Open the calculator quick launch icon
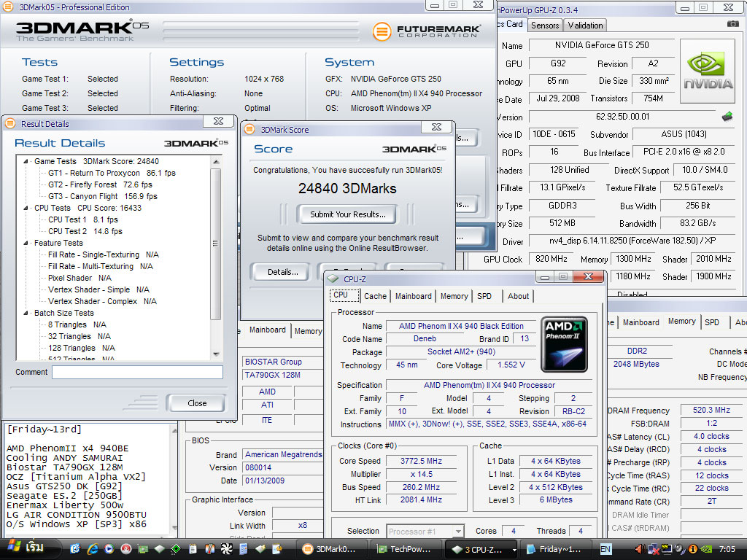Viewport: 747px width, 560px height. [244, 549]
